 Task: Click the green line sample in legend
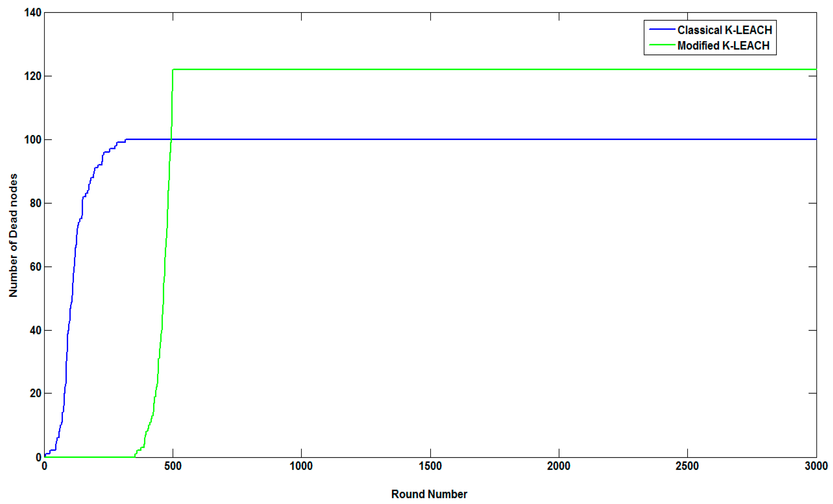coord(662,45)
